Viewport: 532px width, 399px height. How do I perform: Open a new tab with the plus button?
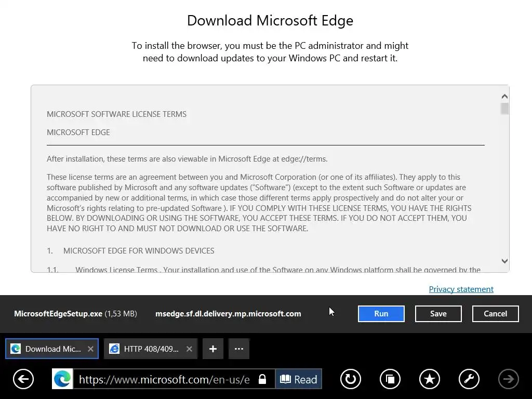click(212, 349)
